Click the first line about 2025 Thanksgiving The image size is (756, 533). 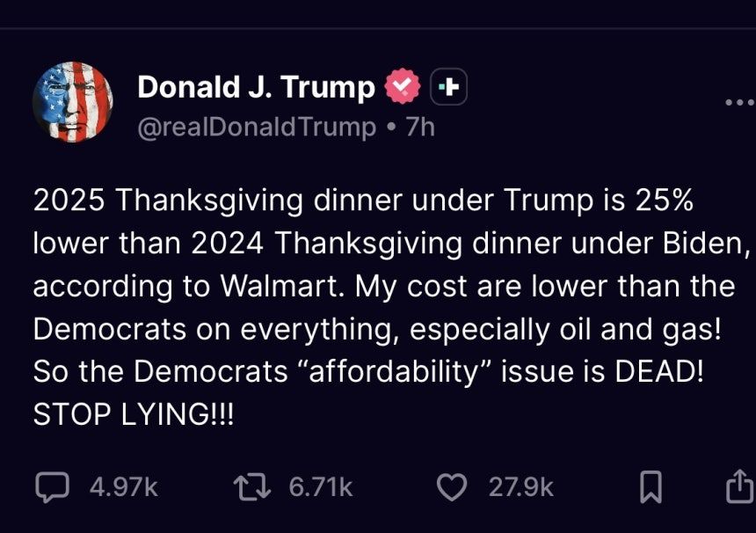click(363, 201)
